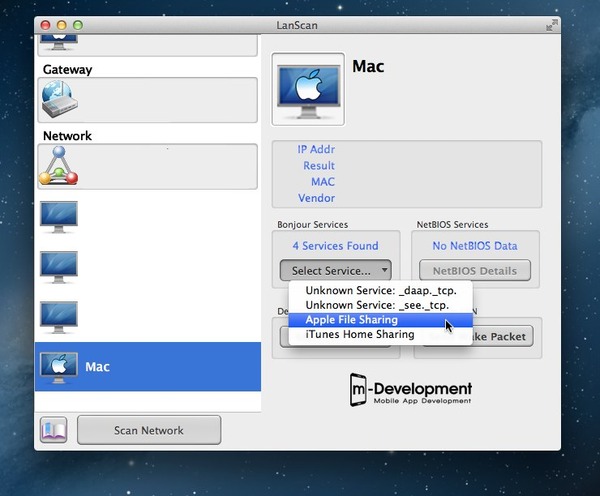Screen dimensions: 600x496
Task: Select the Mac row in the device list
Action: (148, 367)
